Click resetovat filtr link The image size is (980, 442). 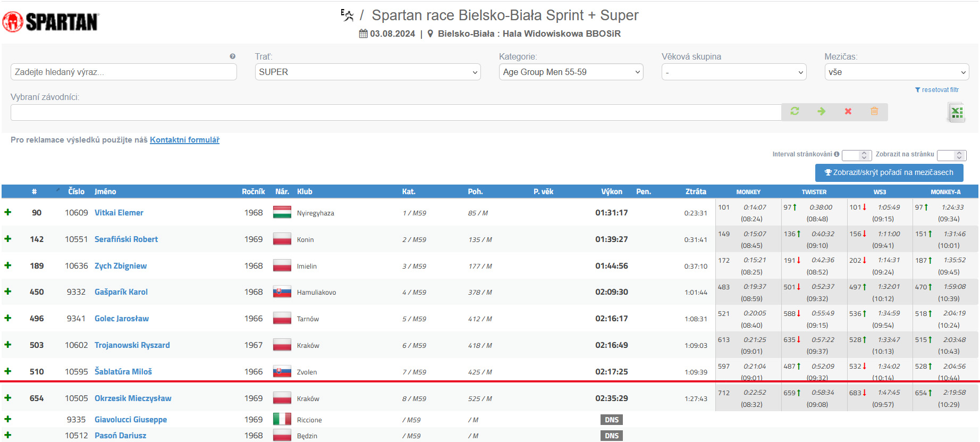937,90
